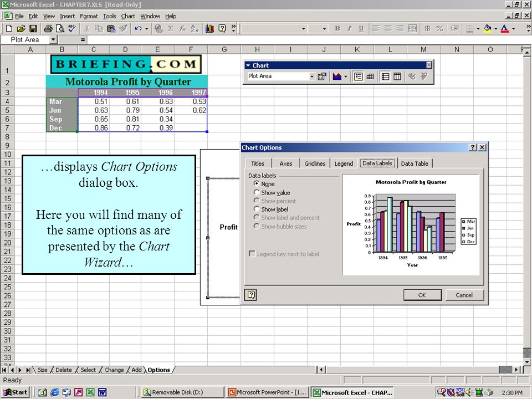Open the Chart Type dropdown arrow
532x399 pixels.
(345, 76)
